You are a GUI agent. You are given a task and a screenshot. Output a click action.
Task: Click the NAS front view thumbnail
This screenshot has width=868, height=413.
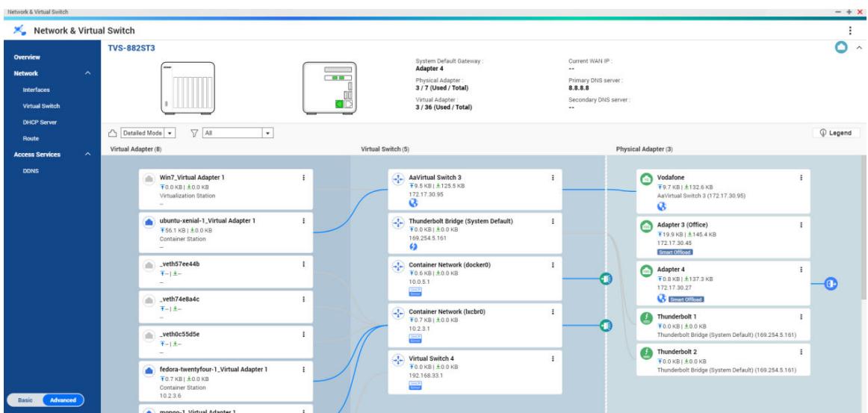(x=187, y=88)
